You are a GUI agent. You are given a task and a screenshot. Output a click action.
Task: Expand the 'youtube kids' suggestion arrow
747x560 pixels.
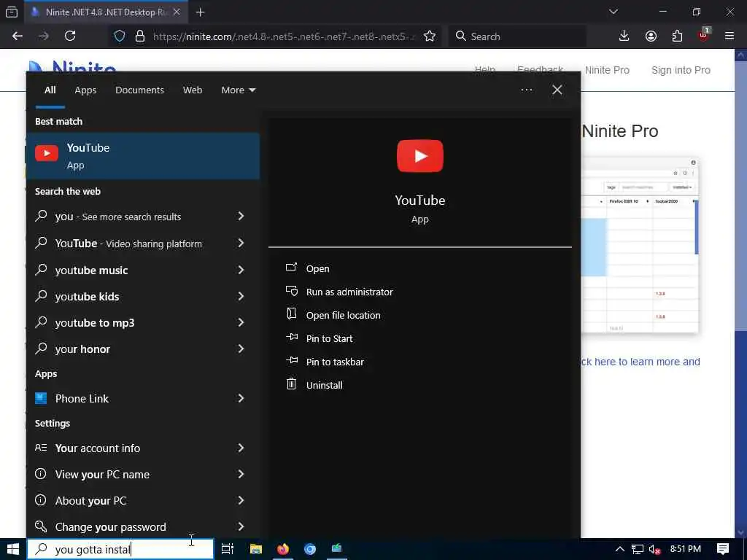pyautogui.click(x=241, y=296)
